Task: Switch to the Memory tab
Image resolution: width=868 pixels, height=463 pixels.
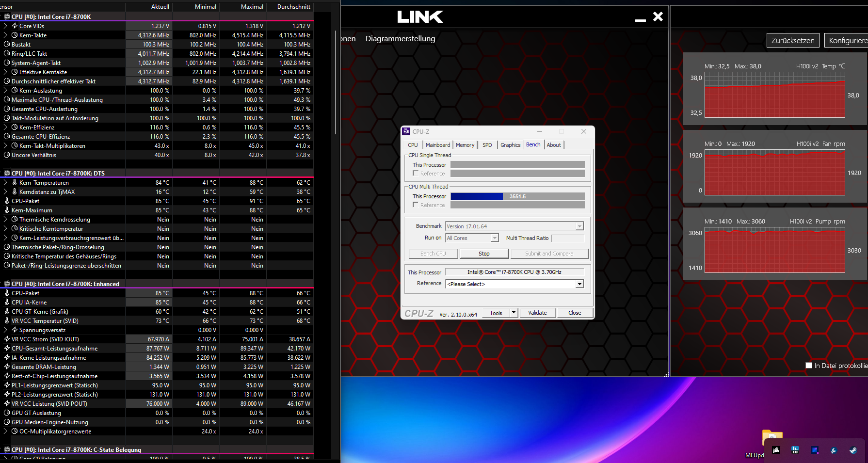Action: (465, 145)
